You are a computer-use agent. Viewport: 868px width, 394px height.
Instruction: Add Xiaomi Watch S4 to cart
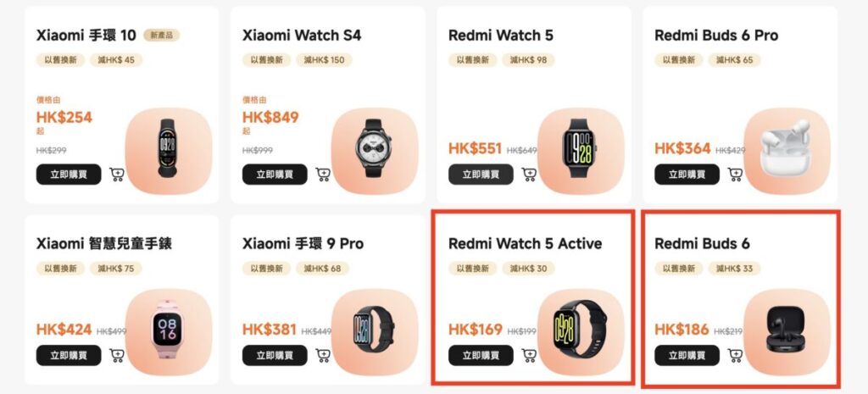pos(323,175)
